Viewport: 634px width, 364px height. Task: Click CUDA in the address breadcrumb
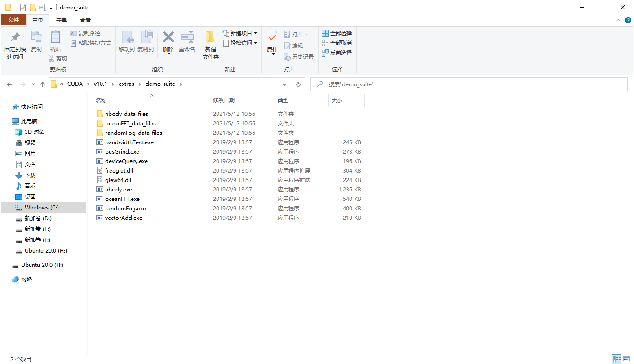click(x=75, y=84)
